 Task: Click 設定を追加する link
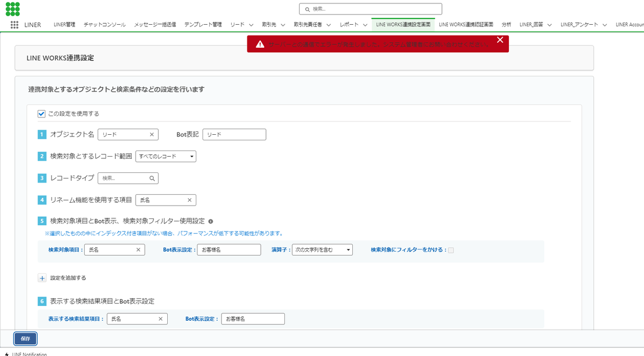pos(68,278)
